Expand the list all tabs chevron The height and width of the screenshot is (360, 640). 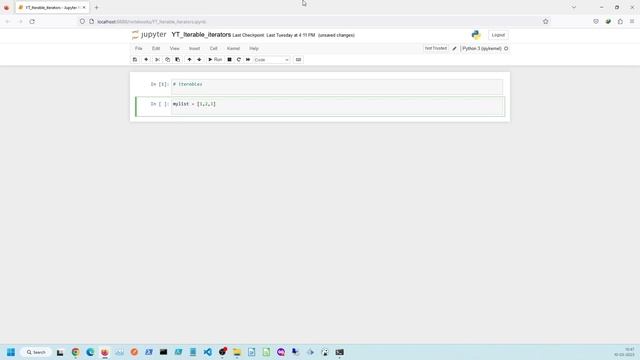pyautogui.click(x=574, y=7)
